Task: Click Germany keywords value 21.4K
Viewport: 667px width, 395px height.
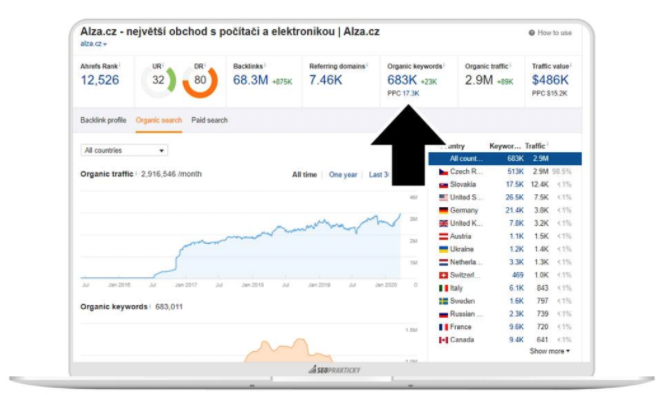Action: coord(514,210)
